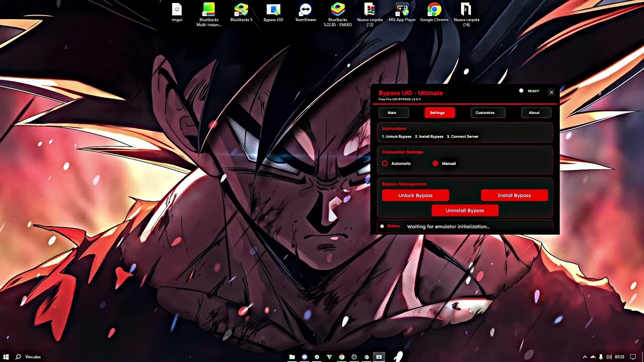Click the Install Bypass button

514,195
